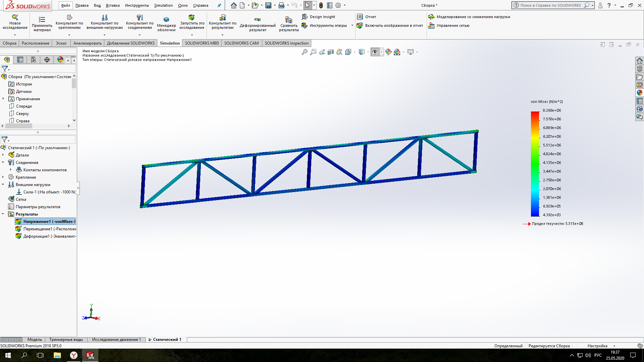The width and height of the screenshot is (644, 362).
Task: Toggle the Section View icon
Action: click(x=331, y=52)
